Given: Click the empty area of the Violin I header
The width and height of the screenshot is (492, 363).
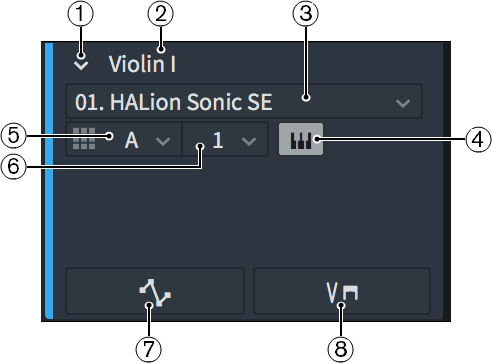Looking at the screenshot, I should click(247, 212).
